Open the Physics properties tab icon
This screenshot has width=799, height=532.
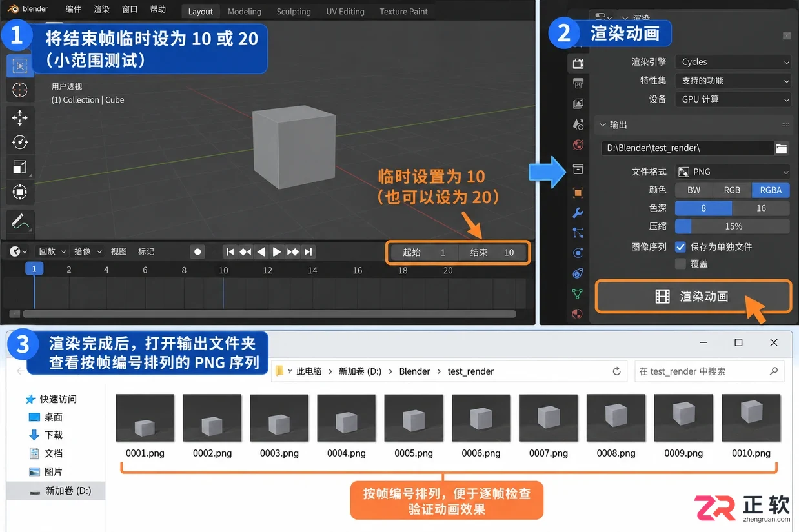(x=578, y=253)
